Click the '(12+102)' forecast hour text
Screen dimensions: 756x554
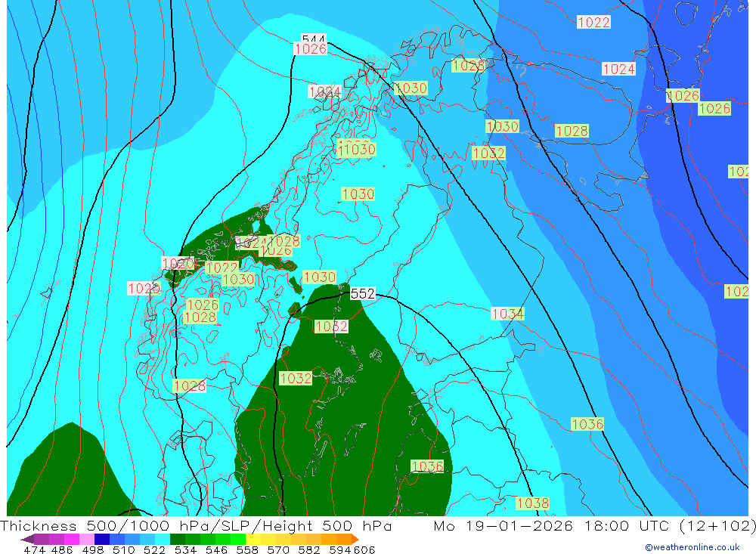point(717,525)
